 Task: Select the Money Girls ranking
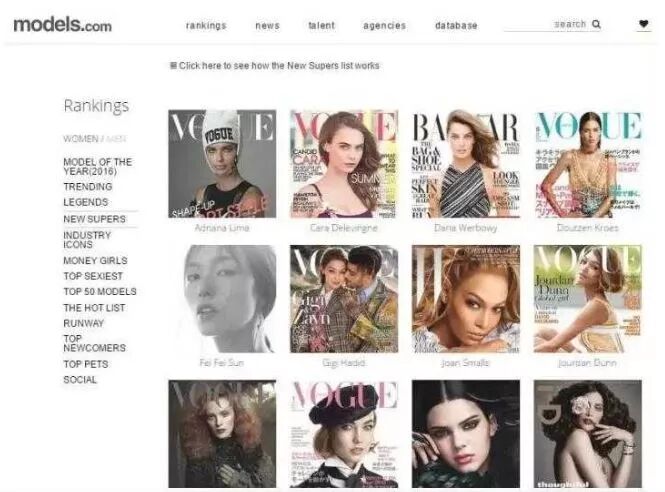tap(95, 260)
